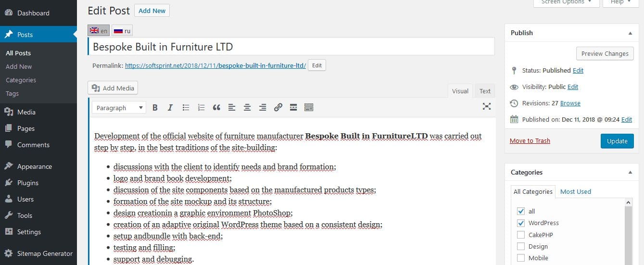Viewport: 644px width, 265px height.
Task: Switch to the Visual editor tab
Action: [x=460, y=91]
